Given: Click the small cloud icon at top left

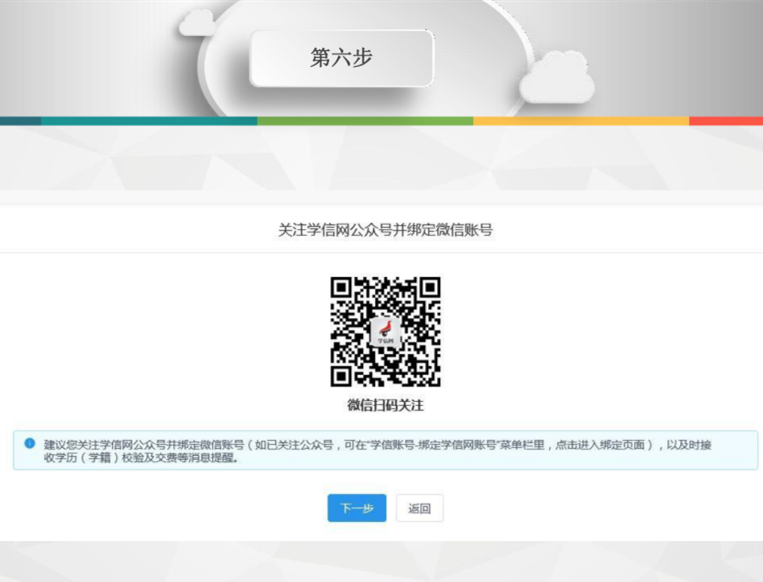Looking at the screenshot, I should (x=198, y=22).
